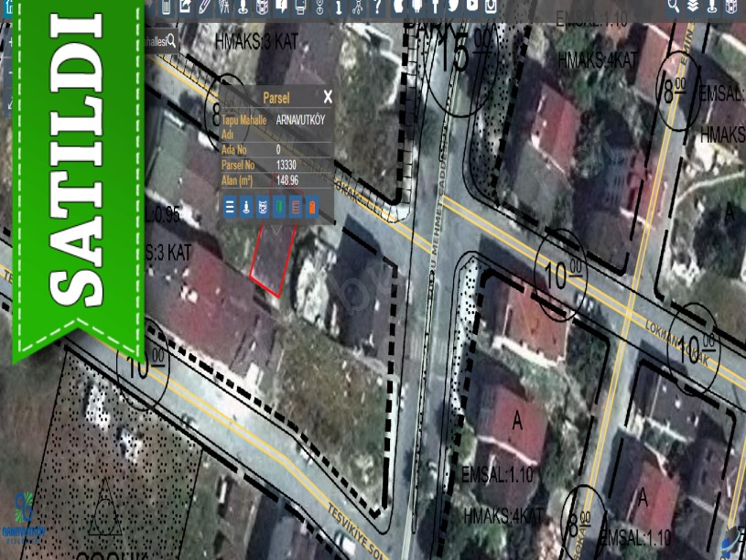Screen dimensions: 746x560
Task: Click the 3D building icon in Parsel popup
Action: 263,207
